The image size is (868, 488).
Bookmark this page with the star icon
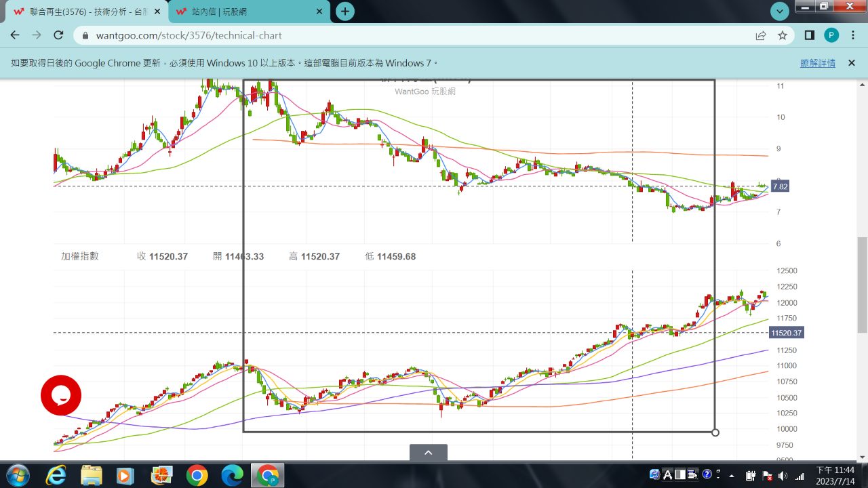(783, 35)
